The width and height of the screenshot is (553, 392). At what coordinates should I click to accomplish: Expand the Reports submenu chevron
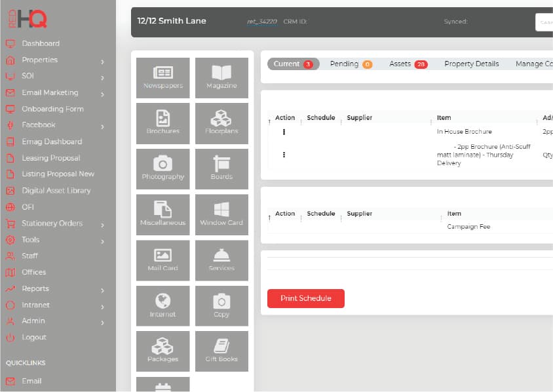102,290
